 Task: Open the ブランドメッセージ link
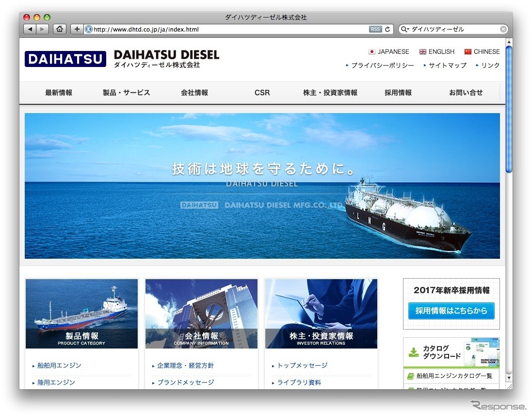coord(186,383)
